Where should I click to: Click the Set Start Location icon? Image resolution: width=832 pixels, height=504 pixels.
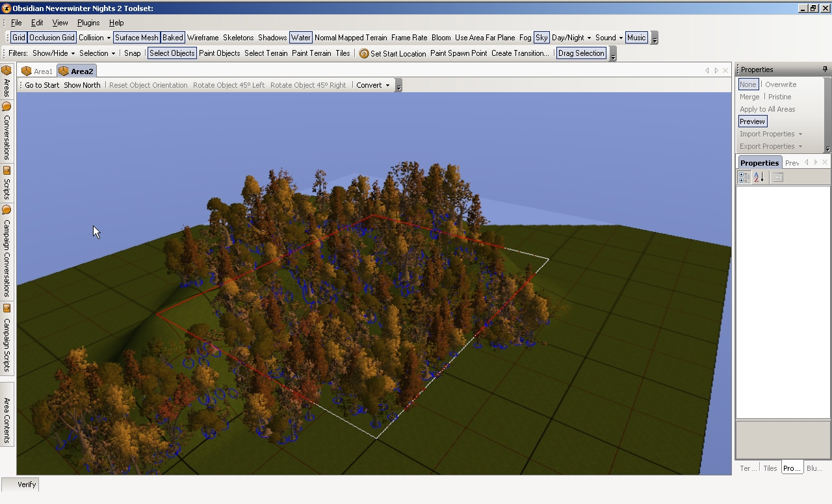click(364, 54)
